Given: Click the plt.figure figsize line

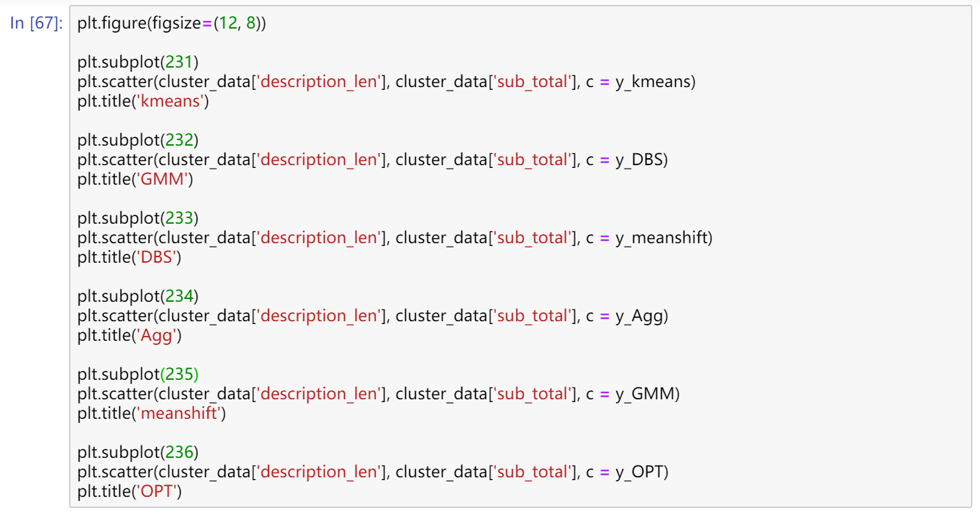Looking at the screenshot, I should click(x=172, y=24).
